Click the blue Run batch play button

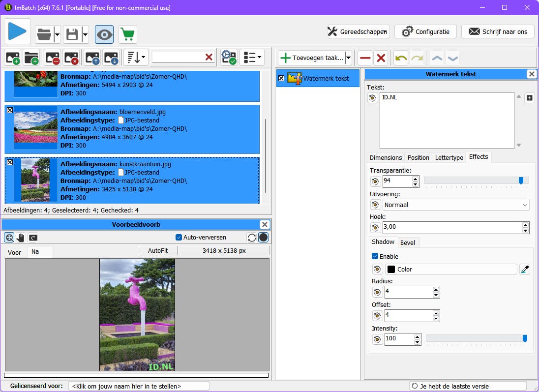tap(18, 31)
